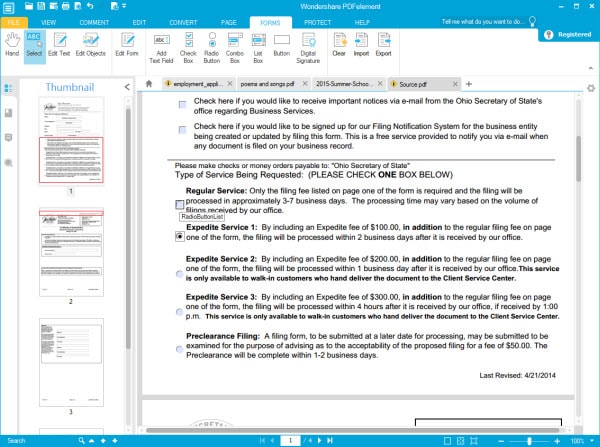Viewport: 600px width, 447px height.
Task: Check the Filing Notification System checkbox
Action: pos(183,130)
